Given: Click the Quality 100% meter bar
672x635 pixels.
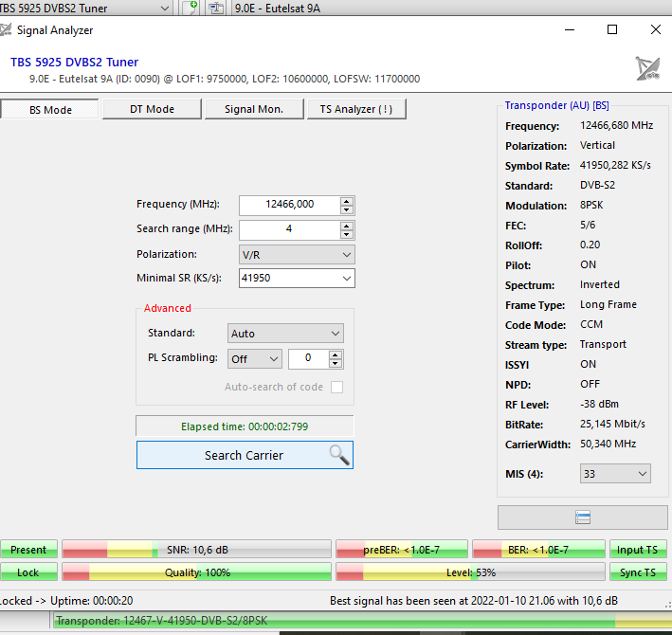Looking at the screenshot, I should 197,572.
